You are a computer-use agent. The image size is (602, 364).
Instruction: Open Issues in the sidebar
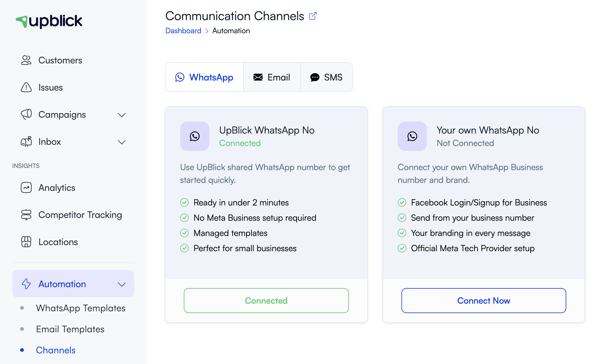pyautogui.click(x=73, y=87)
